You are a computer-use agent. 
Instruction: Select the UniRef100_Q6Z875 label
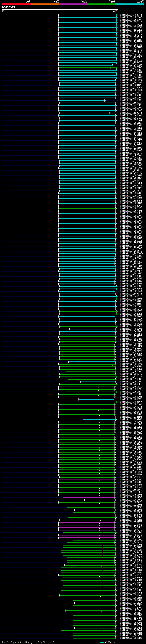(131, 42)
